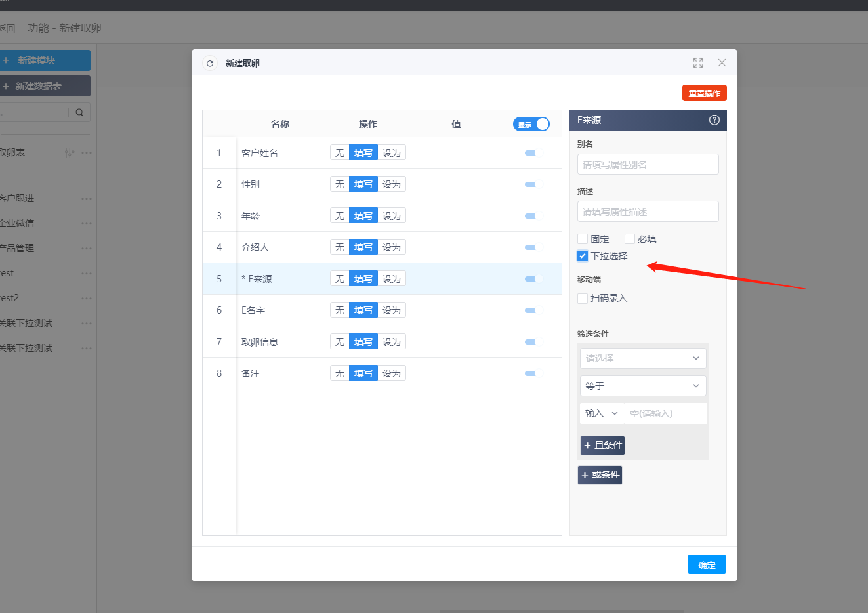
Task: Check the 固定 checkbox
Action: (x=583, y=239)
